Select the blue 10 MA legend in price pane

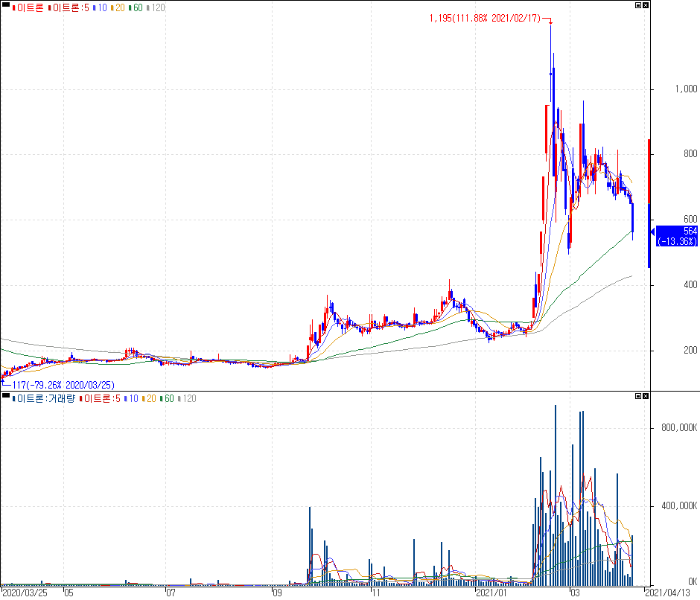(100, 7)
